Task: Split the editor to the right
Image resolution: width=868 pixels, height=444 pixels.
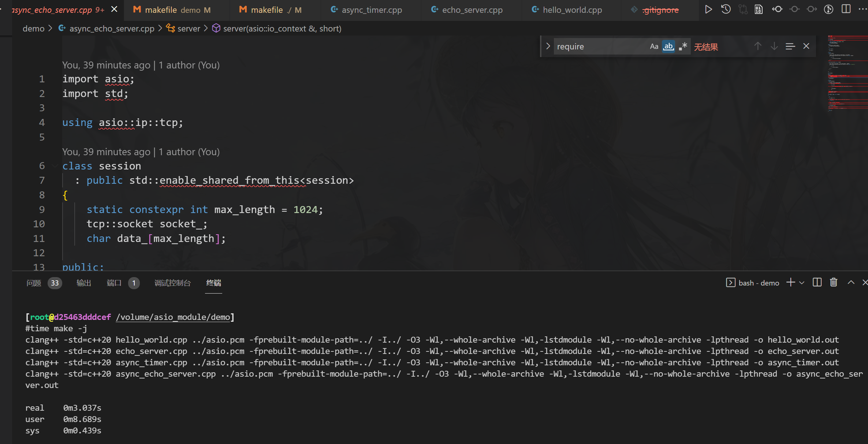Action: pyautogui.click(x=846, y=9)
